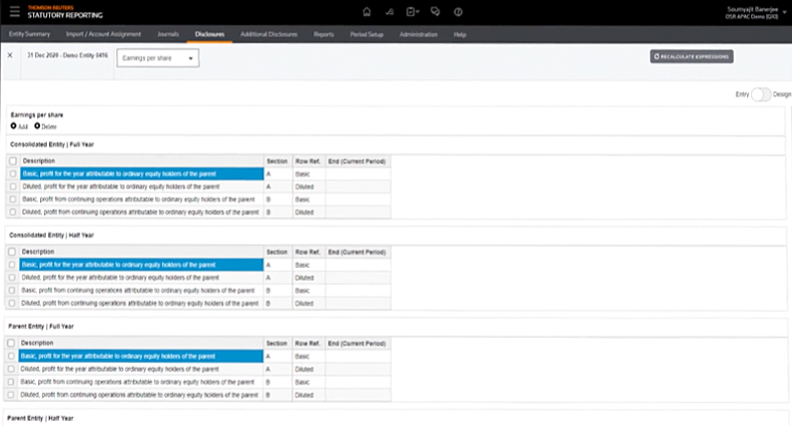Open the Import / Account Assignment tab
The width and height of the screenshot is (792, 446).
103,35
